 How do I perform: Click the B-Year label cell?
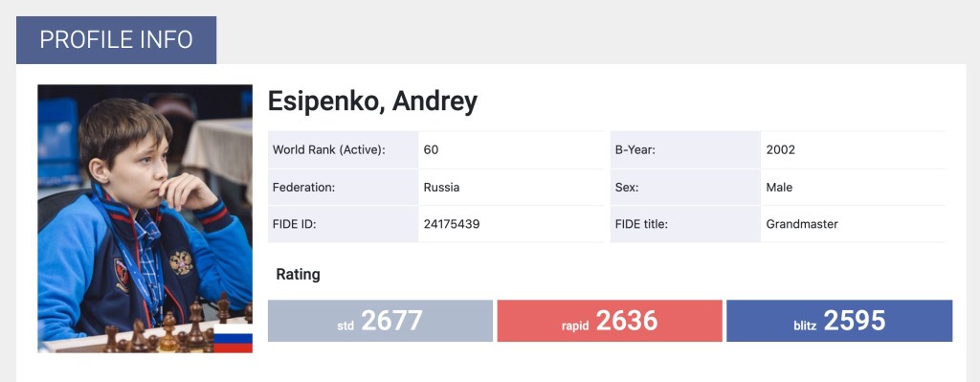685,150
